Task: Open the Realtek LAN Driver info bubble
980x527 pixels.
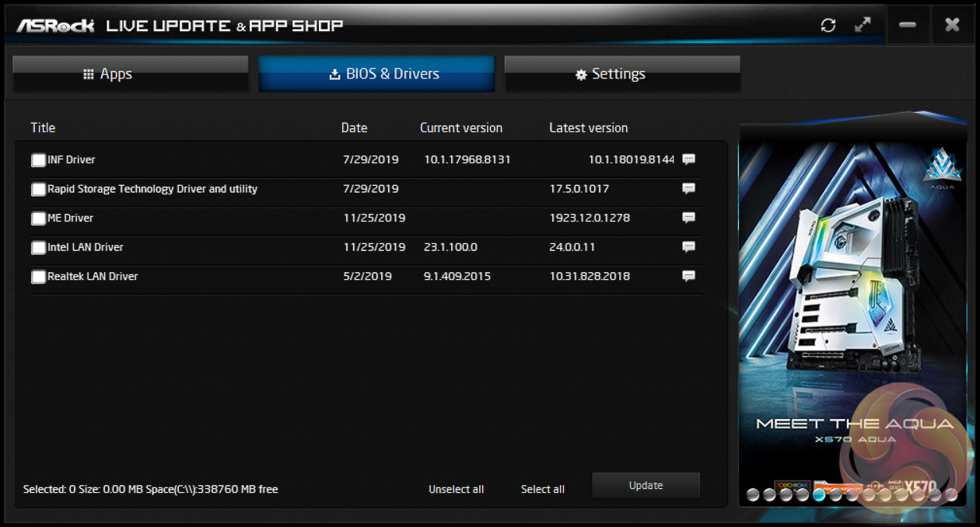Action: point(688,276)
